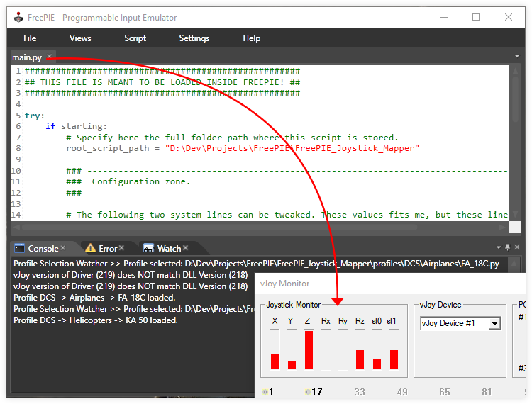Click 'Profile DCS -> Helicopters -> KA 50 loaded.' line

click(x=95, y=320)
